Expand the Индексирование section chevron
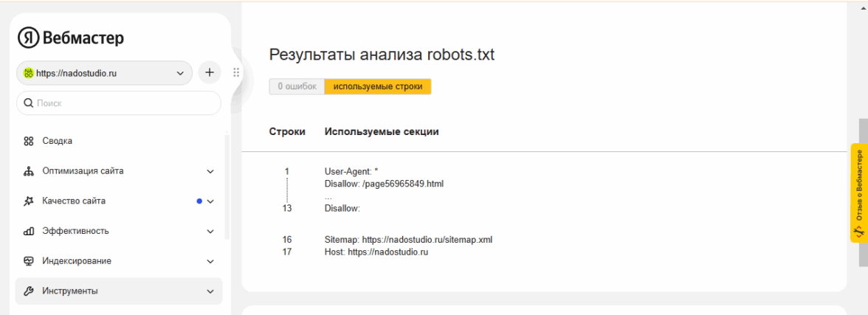Viewport: 868px width, 315px height. click(210, 261)
